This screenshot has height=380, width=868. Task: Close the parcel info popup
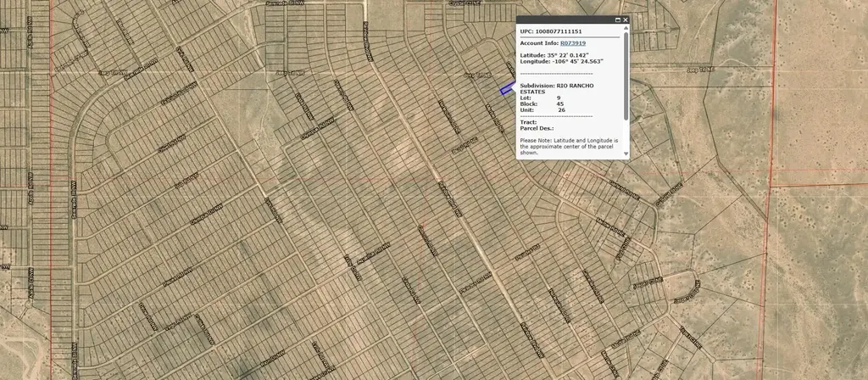pyautogui.click(x=626, y=20)
